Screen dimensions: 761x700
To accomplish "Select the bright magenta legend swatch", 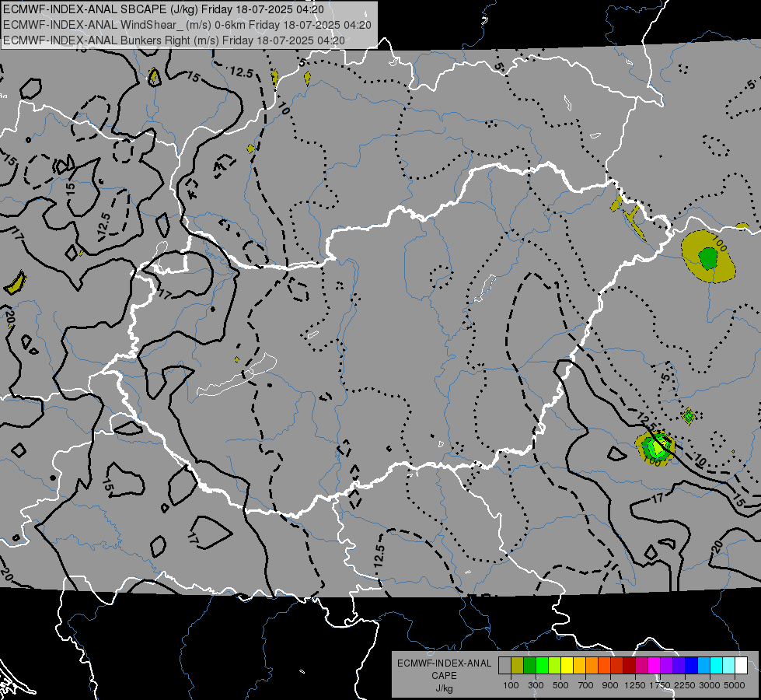I will pos(655,666).
